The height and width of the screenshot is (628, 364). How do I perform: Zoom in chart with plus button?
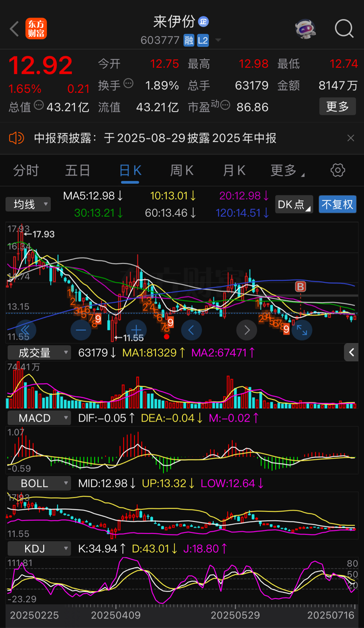coord(136,330)
